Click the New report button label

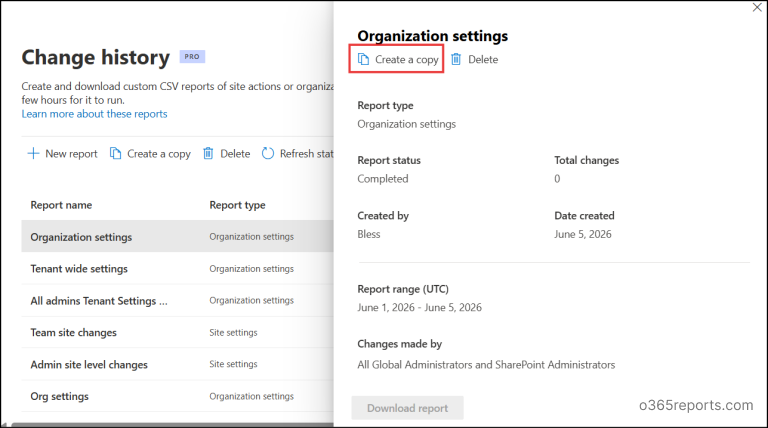(72, 154)
